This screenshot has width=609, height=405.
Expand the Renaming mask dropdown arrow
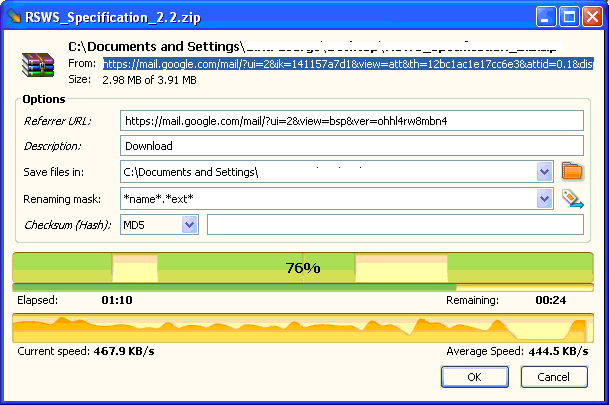pos(545,198)
